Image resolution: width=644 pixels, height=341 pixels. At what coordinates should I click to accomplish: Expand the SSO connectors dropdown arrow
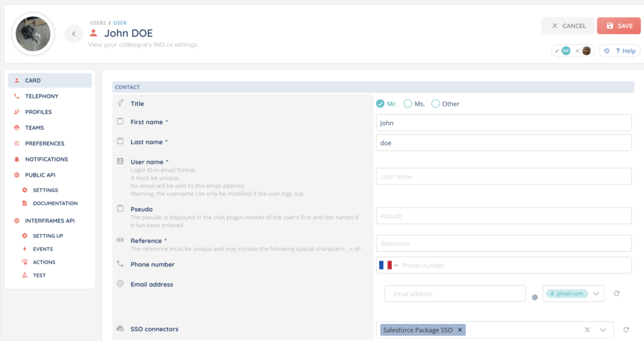point(604,330)
